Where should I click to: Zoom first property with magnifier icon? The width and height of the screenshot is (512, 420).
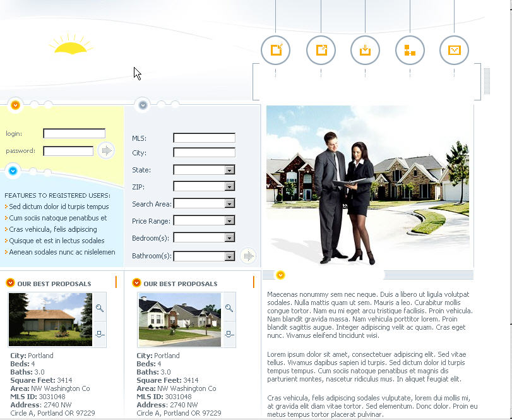[100, 308]
